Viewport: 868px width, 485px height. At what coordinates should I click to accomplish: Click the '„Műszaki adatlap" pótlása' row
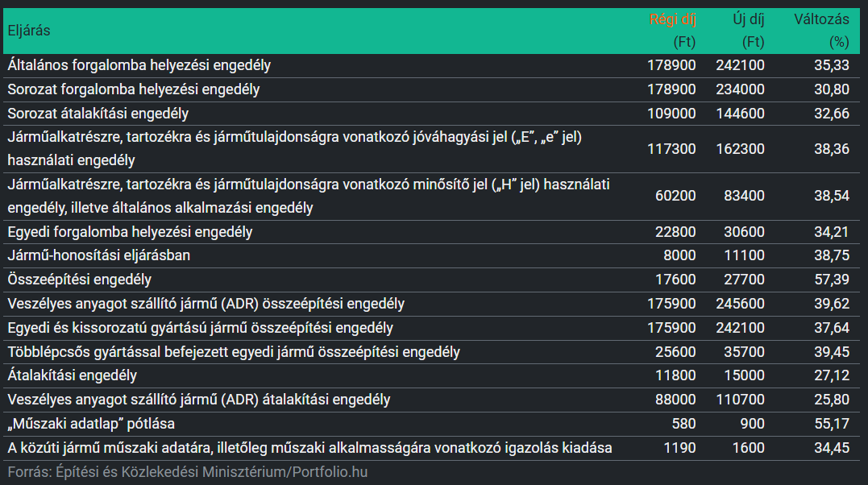click(x=90, y=423)
